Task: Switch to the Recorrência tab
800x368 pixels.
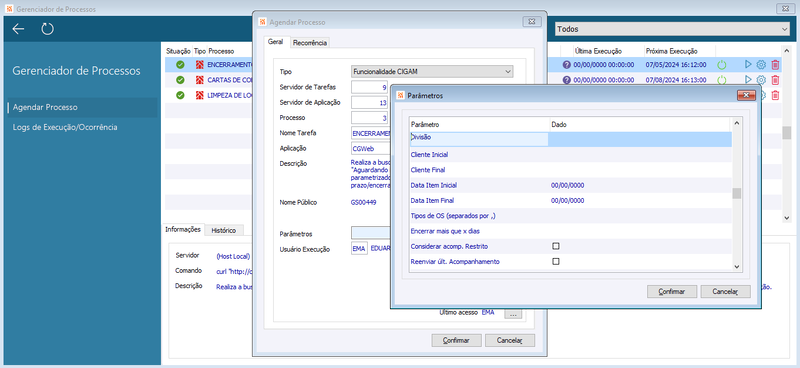Action: coord(310,43)
